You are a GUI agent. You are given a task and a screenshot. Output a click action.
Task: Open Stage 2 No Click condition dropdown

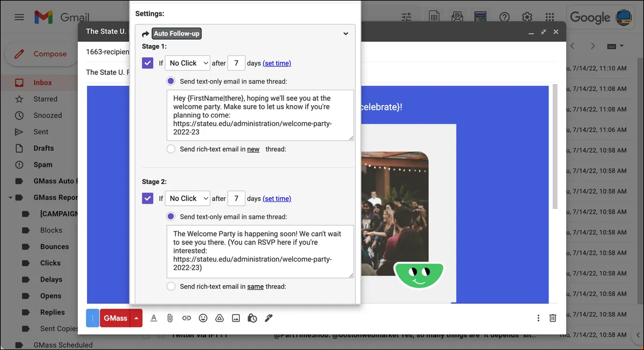pos(187,198)
